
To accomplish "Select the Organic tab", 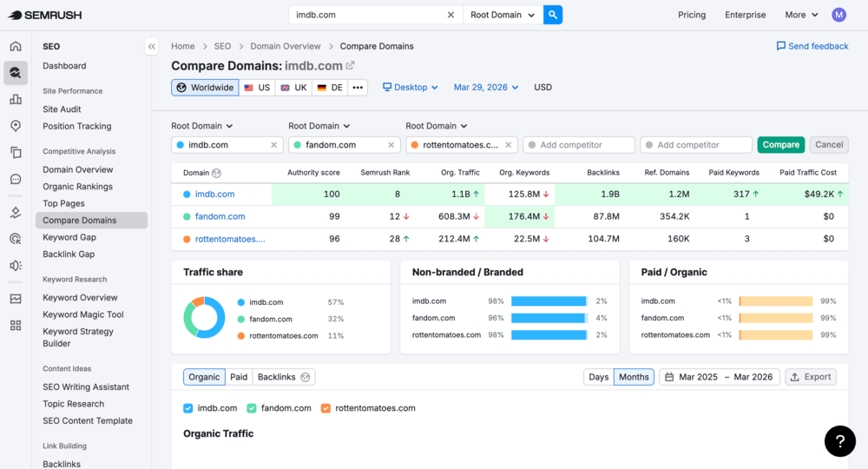I will pos(204,377).
